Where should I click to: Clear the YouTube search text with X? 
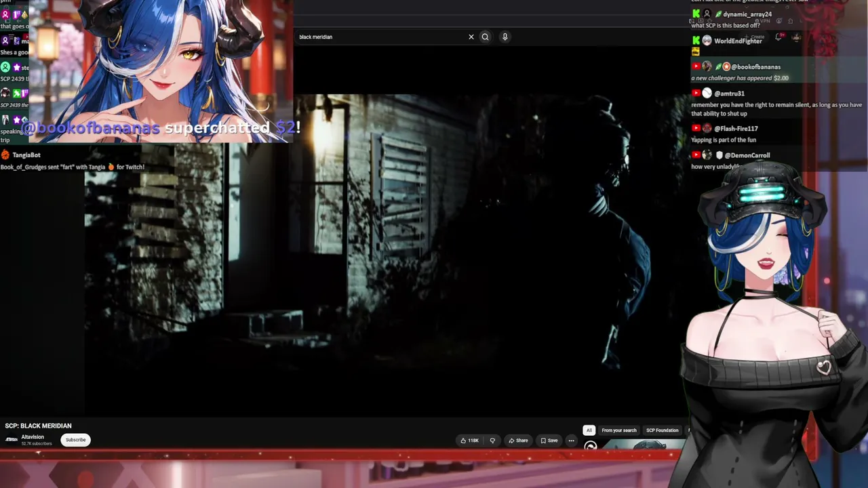[x=471, y=37]
